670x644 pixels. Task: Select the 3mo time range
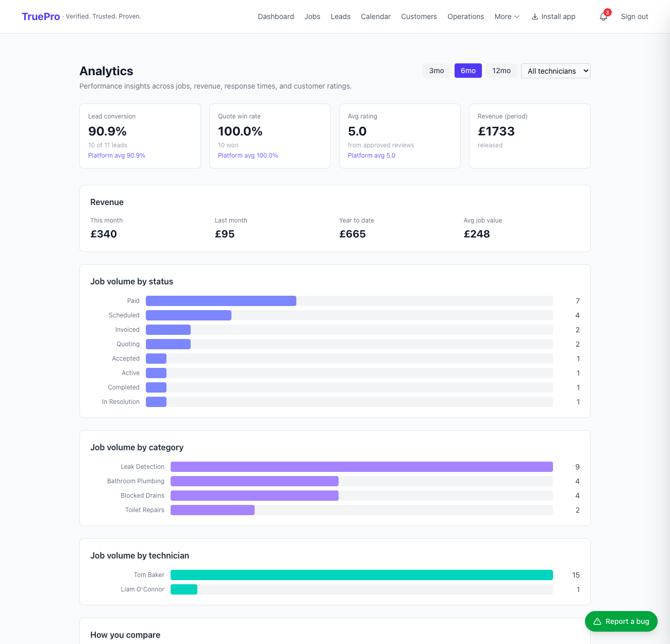437,71
